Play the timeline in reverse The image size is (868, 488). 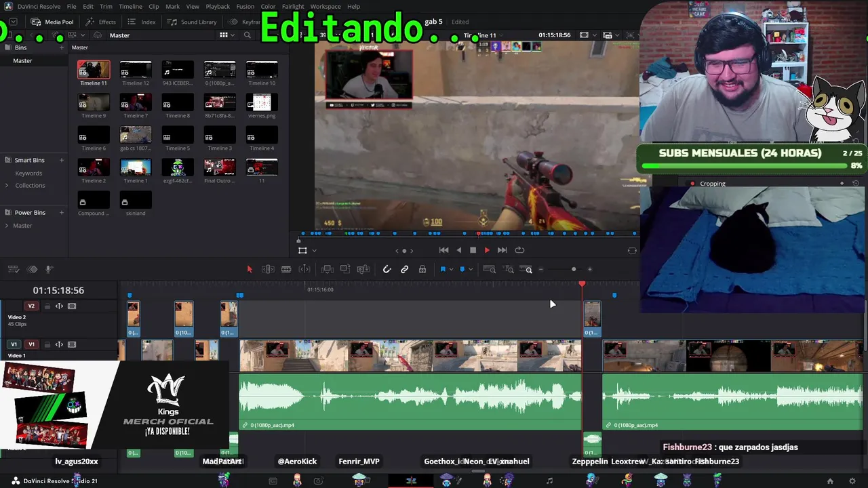click(x=458, y=250)
